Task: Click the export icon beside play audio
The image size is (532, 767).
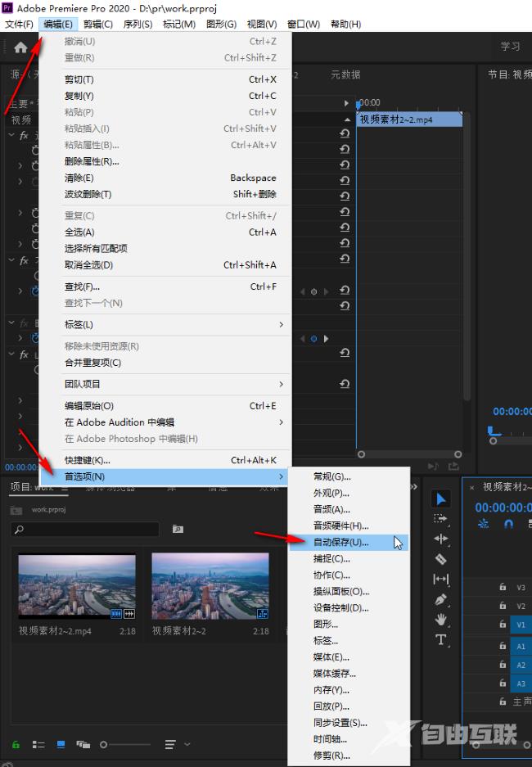Action: pos(453,466)
